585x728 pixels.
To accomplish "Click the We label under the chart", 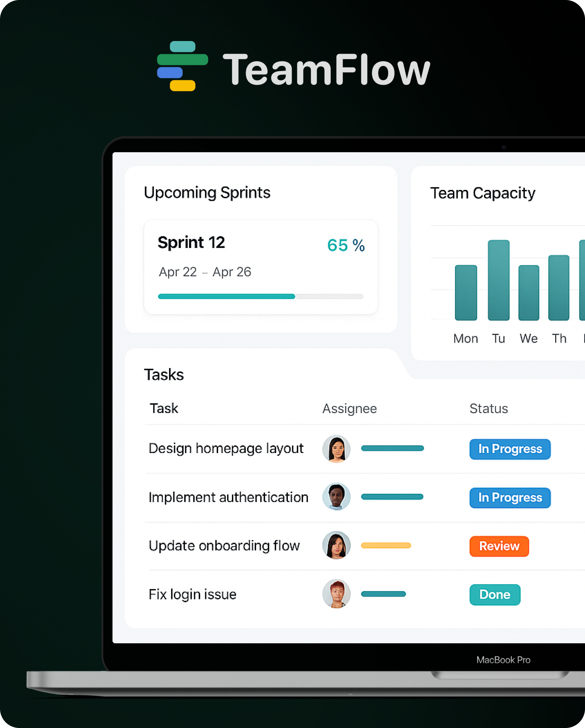I will (529, 338).
